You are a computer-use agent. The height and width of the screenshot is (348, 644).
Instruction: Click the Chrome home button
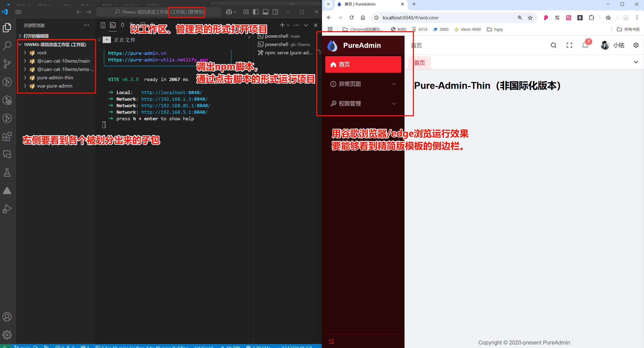click(363, 18)
